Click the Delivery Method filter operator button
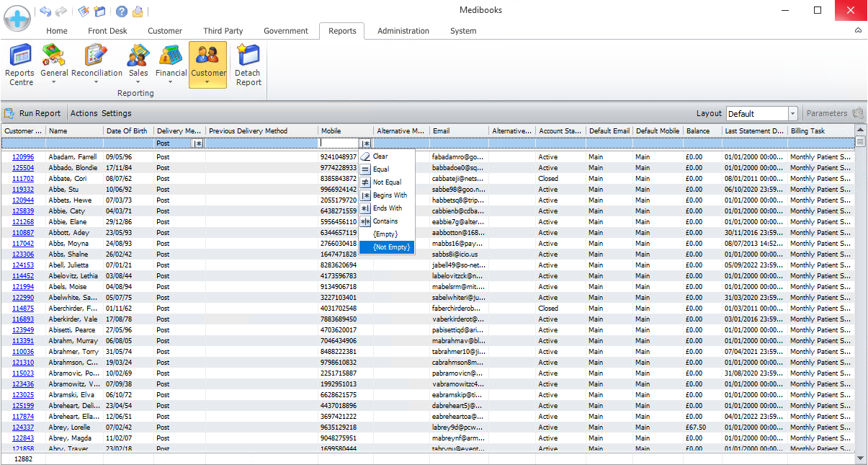 [198, 143]
